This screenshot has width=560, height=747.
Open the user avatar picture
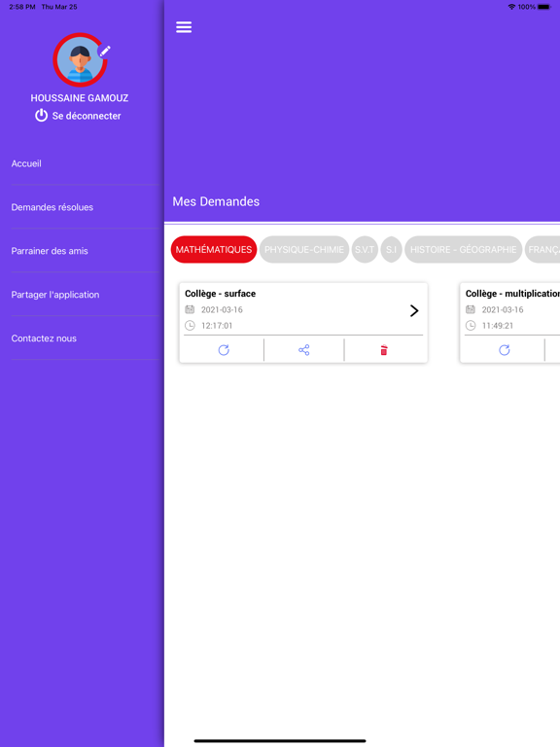tap(80, 60)
